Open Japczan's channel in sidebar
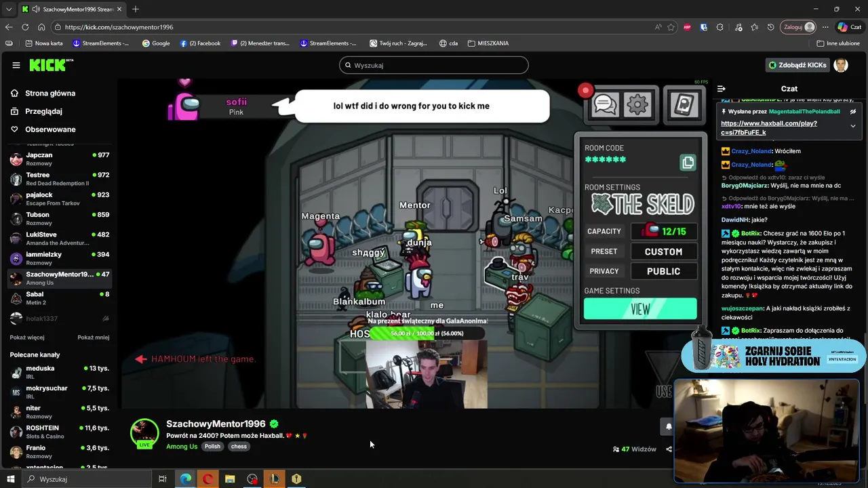Image resolution: width=868 pixels, height=488 pixels. (60, 159)
